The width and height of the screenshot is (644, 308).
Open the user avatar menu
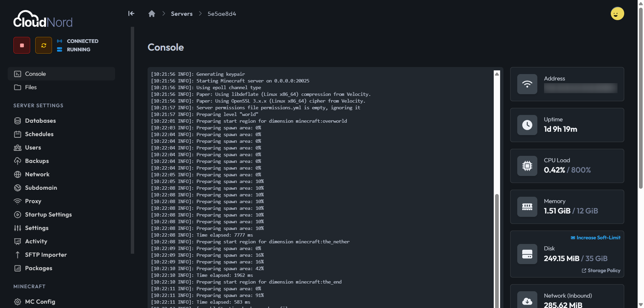pyautogui.click(x=617, y=14)
